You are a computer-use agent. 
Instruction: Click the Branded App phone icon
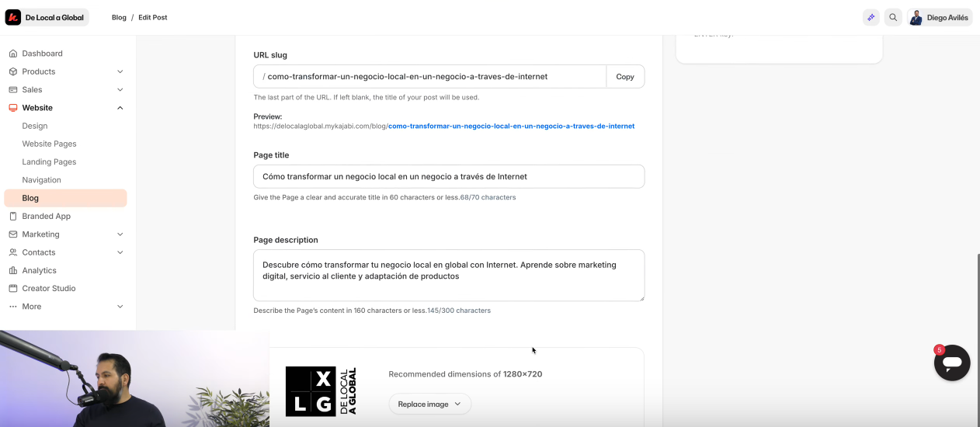pos(13,216)
